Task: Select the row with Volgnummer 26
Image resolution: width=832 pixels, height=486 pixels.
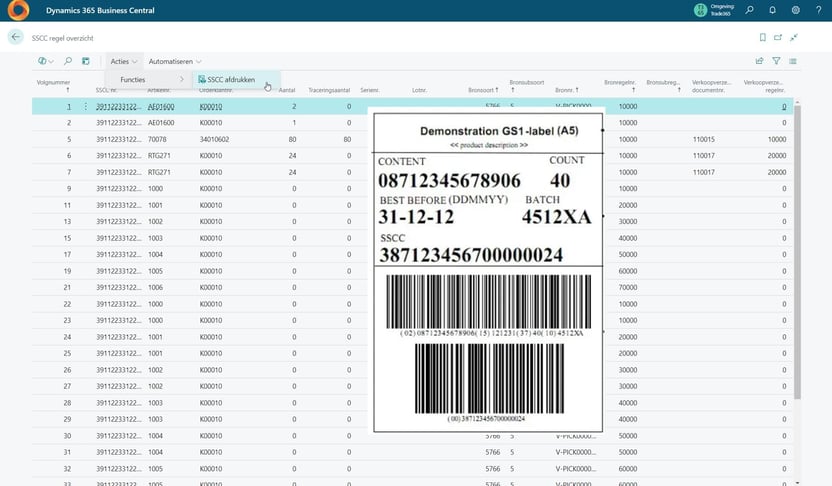Action: [x=412, y=370]
